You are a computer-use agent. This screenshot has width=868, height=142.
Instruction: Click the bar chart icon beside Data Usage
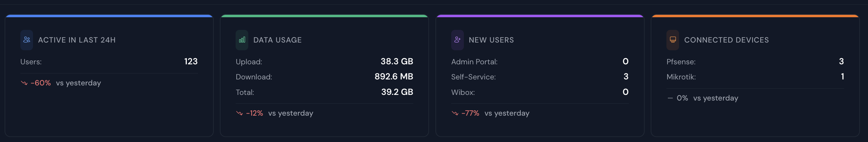(242, 40)
